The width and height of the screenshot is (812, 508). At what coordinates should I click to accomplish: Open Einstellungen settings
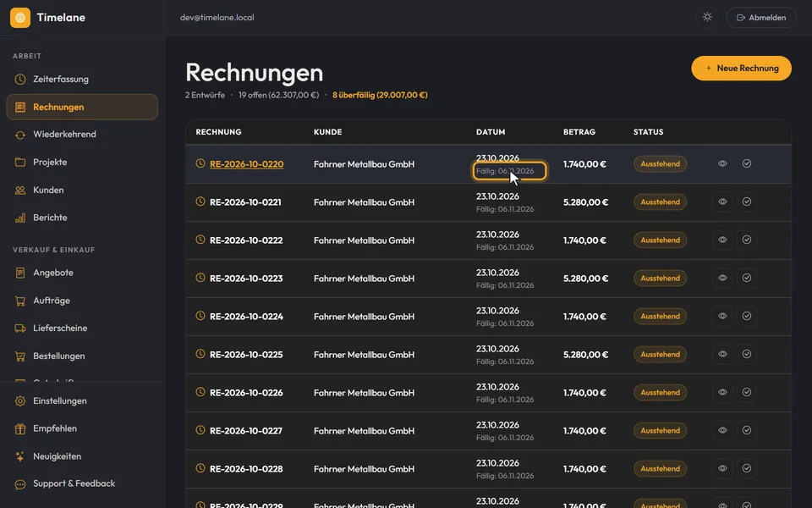82,400
